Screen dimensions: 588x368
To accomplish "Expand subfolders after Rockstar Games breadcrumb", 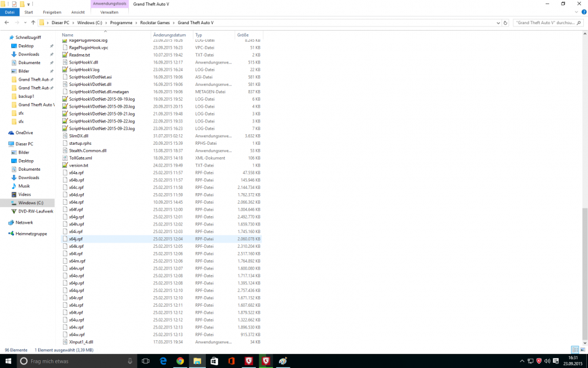I will pyautogui.click(x=173, y=23).
